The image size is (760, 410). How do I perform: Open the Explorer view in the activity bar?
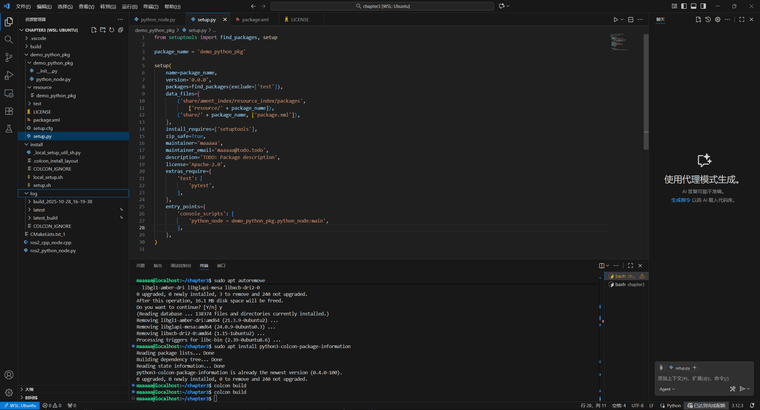[x=9, y=22]
